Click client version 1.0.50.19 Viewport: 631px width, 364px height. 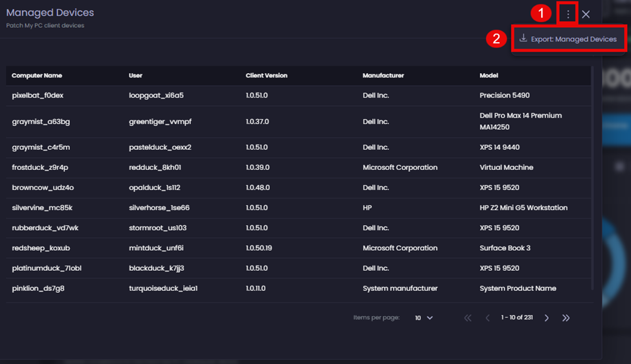[x=259, y=248]
